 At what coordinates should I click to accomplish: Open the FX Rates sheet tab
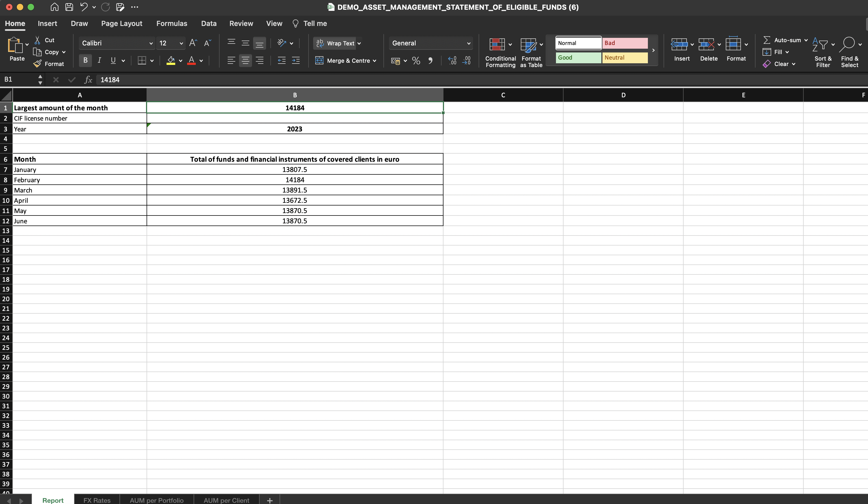pos(97,500)
